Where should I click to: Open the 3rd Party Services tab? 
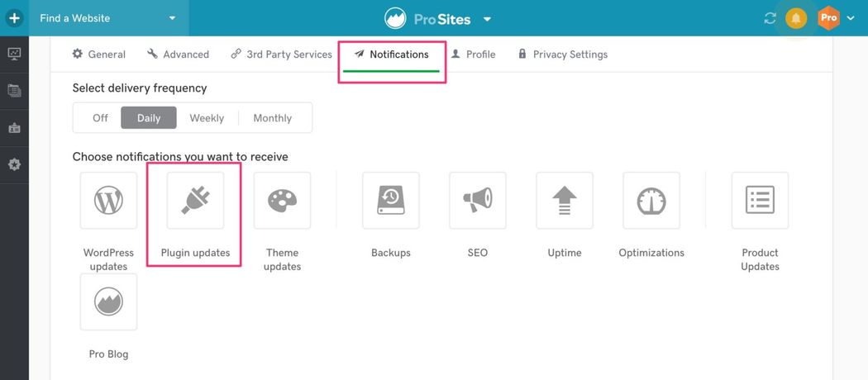click(x=281, y=55)
